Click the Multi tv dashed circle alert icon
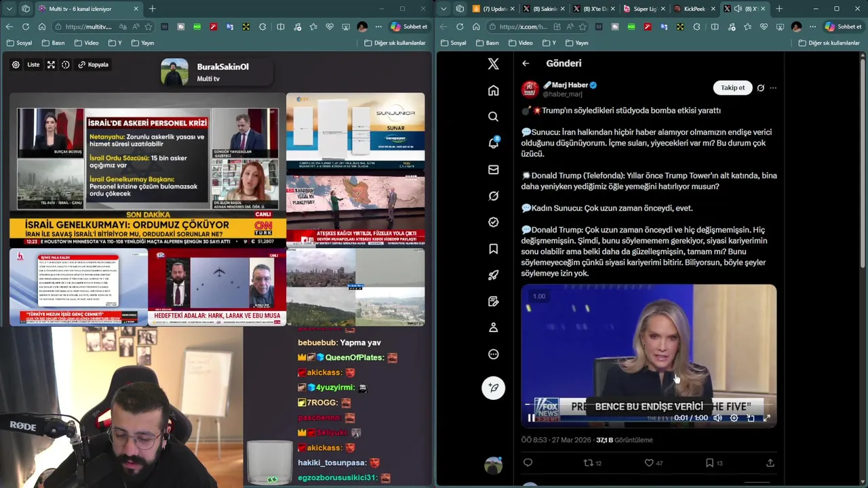 click(66, 65)
